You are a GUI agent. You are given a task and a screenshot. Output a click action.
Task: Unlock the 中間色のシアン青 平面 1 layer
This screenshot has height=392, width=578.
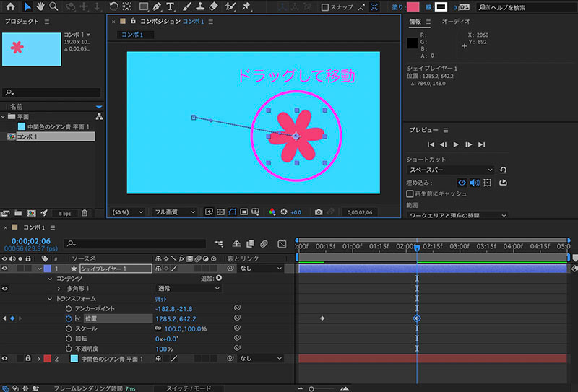[x=27, y=359]
